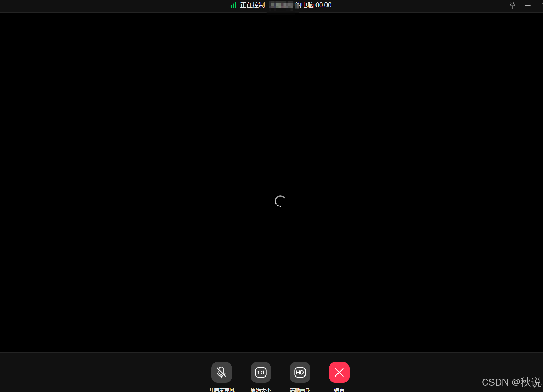Minimize the remote control window
This screenshot has height=392, width=543.
tap(528, 5)
